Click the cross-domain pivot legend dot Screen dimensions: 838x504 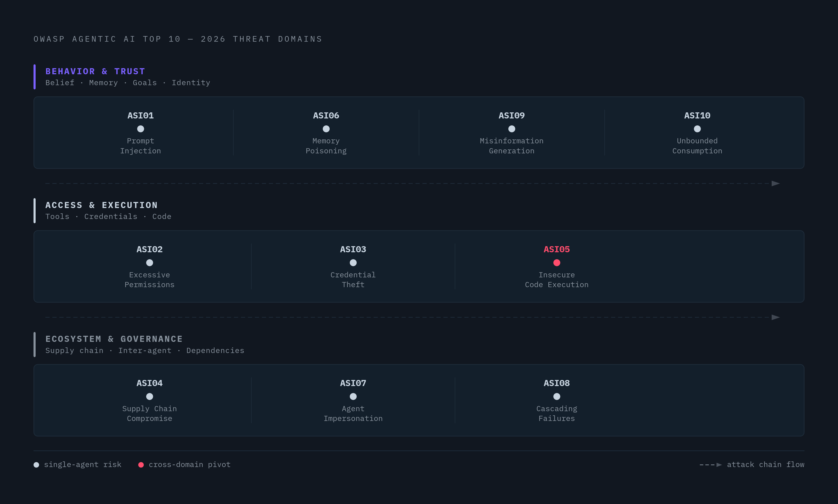(141, 465)
